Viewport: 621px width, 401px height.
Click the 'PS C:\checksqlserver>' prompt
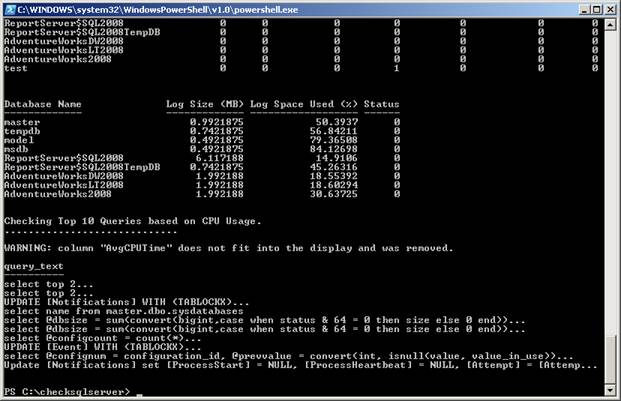point(67,392)
